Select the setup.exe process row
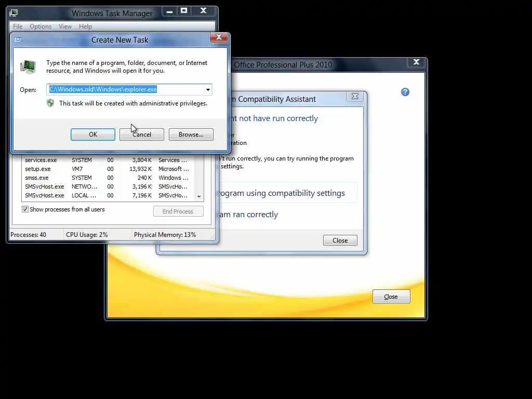Screen dimensions: 532x399 [109, 169]
